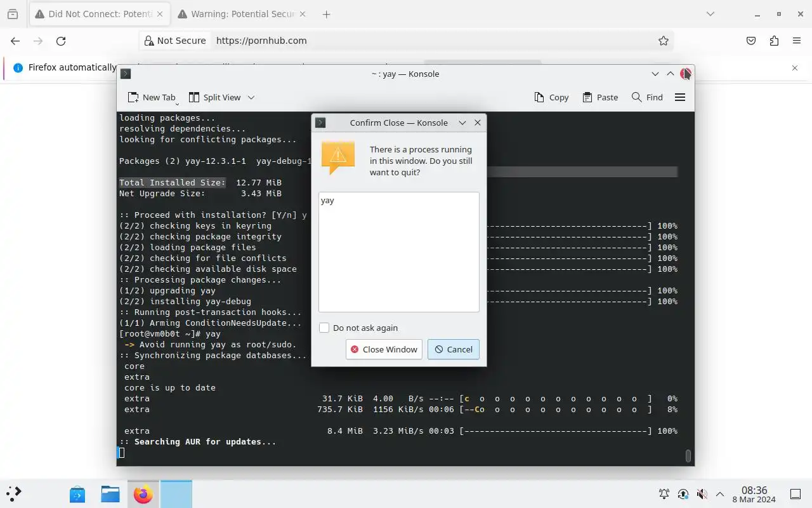Open Discover software store in taskbar
This screenshot has width=812, height=508.
(77, 494)
